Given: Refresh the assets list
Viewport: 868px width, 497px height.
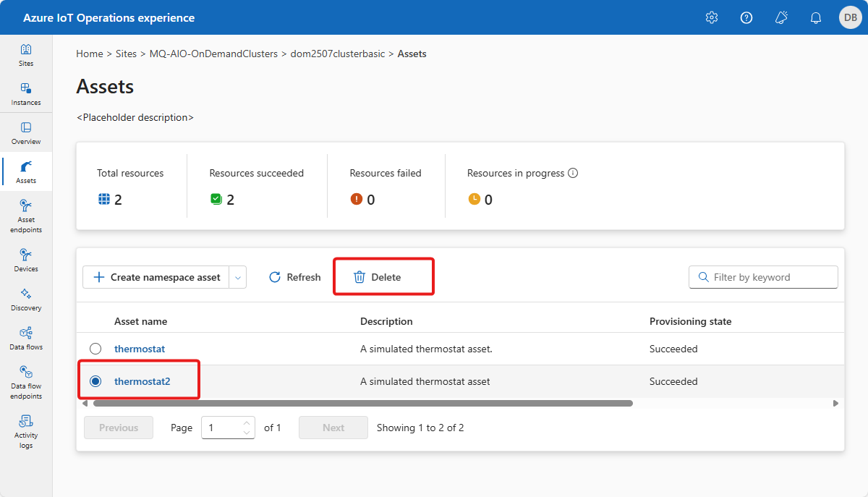Looking at the screenshot, I should (294, 277).
